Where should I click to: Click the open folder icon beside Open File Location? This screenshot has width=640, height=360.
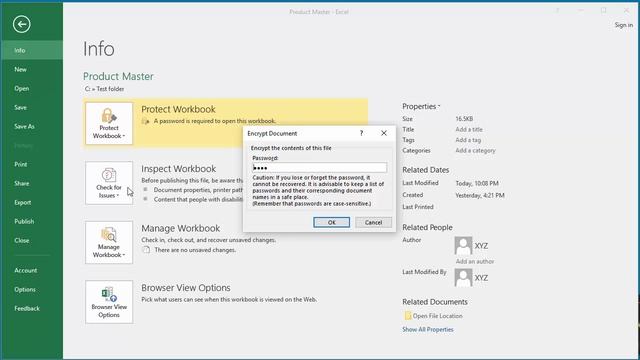407,316
